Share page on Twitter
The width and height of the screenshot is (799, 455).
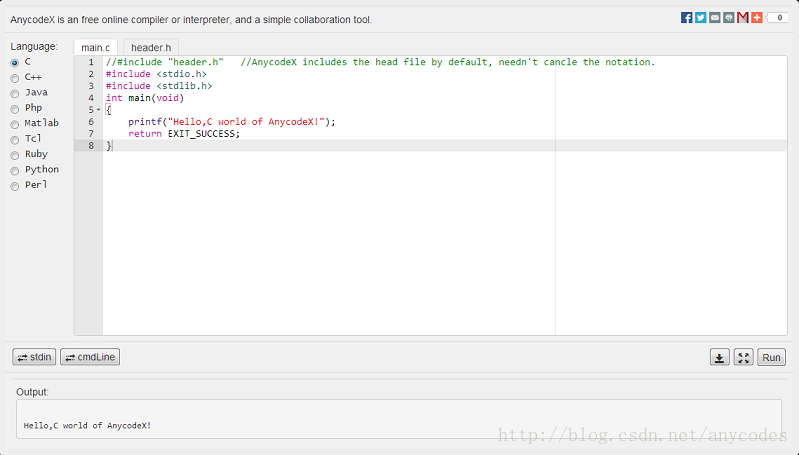[701, 18]
